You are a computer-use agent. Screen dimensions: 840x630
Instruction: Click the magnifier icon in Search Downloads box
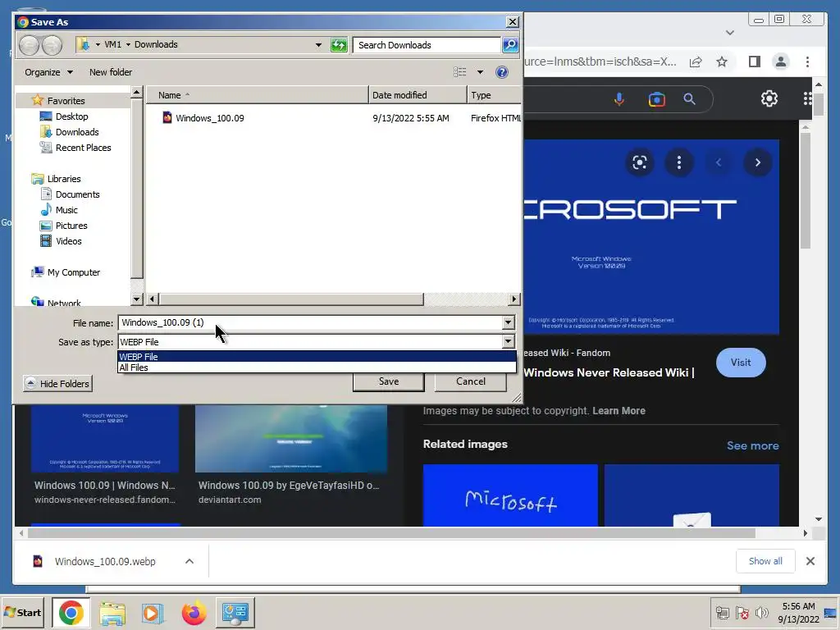click(510, 45)
